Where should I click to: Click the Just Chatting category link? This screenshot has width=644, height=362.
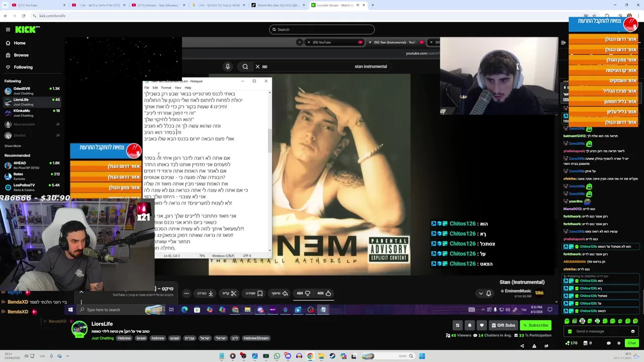[x=103, y=338]
